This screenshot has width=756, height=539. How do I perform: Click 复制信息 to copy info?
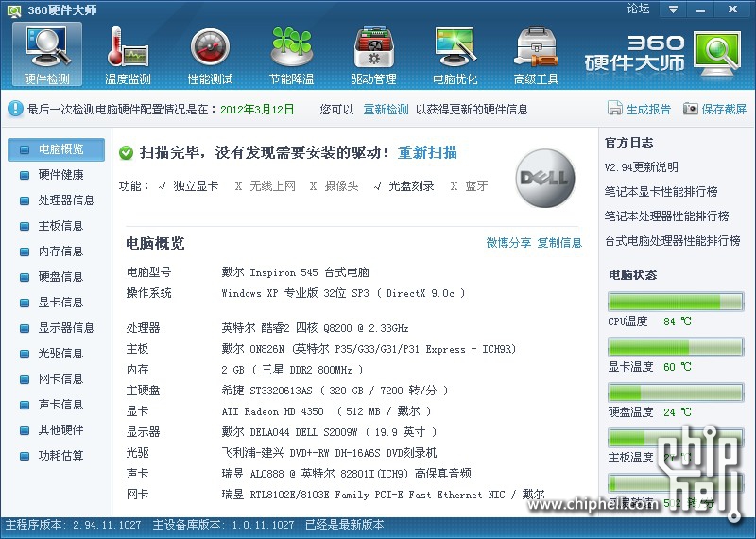point(559,243)
